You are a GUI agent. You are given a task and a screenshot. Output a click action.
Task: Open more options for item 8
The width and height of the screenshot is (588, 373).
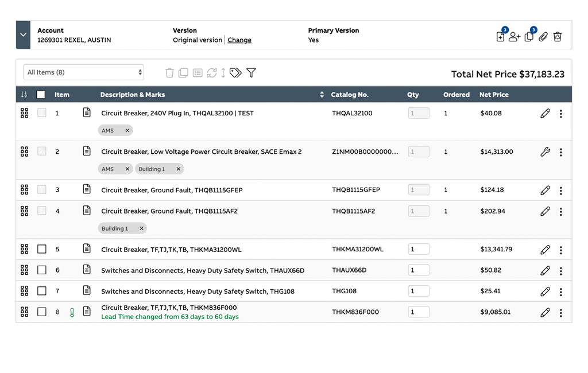tap(561, 313)
